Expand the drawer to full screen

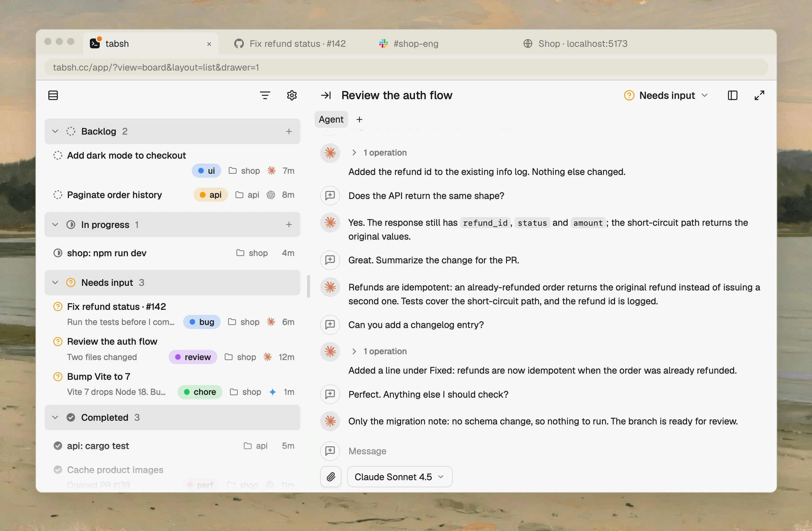point(759,95)
